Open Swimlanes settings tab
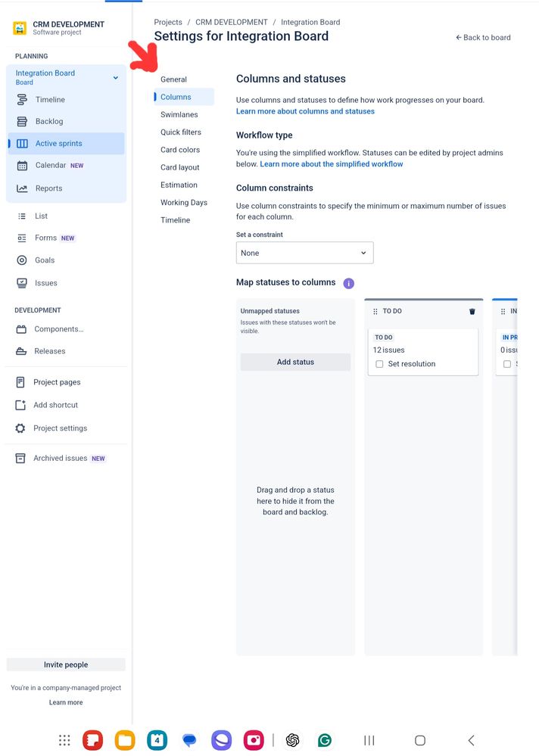 pos(179,115)
